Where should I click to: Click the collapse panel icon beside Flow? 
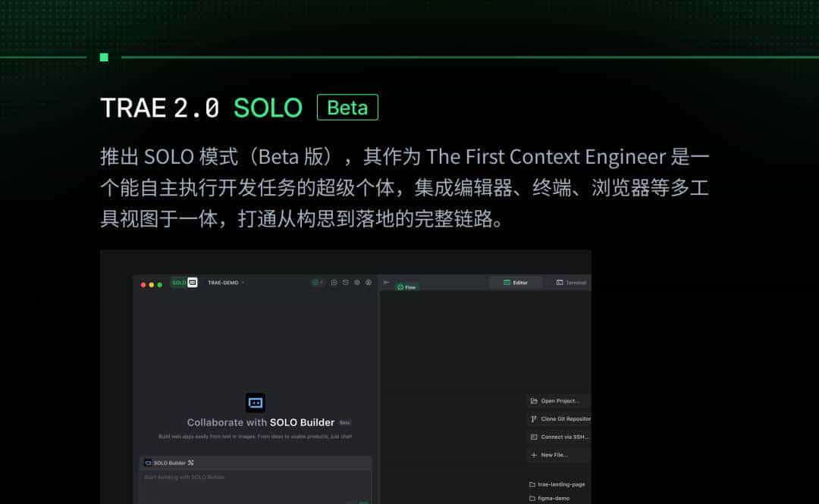(x=386, y=283)
